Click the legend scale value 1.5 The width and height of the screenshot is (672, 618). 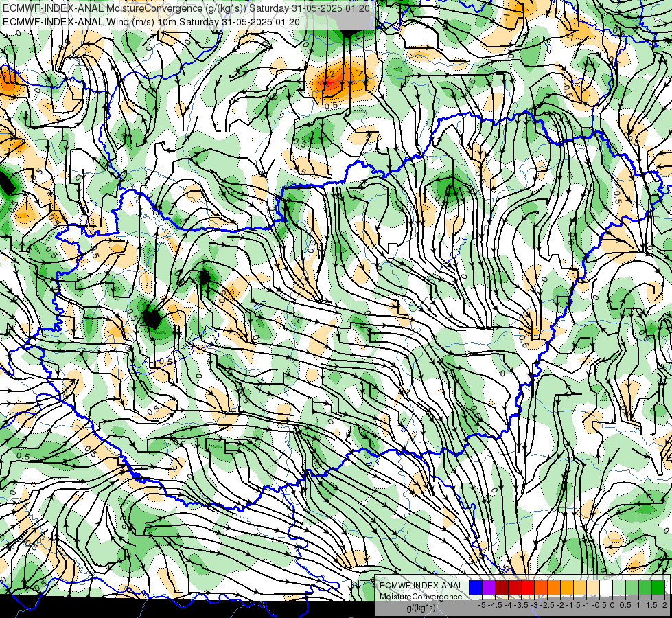pyautogui.click(x=651, y=605)
